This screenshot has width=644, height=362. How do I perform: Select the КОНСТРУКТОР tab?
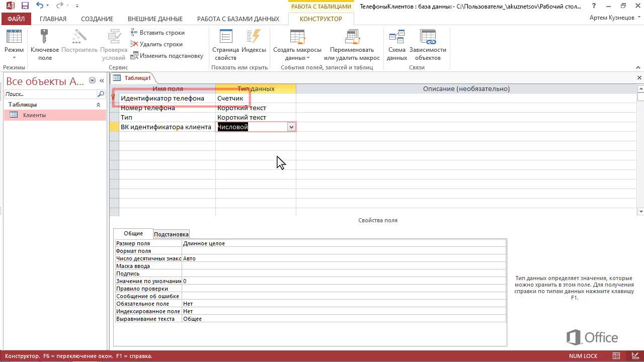point(321,19)
